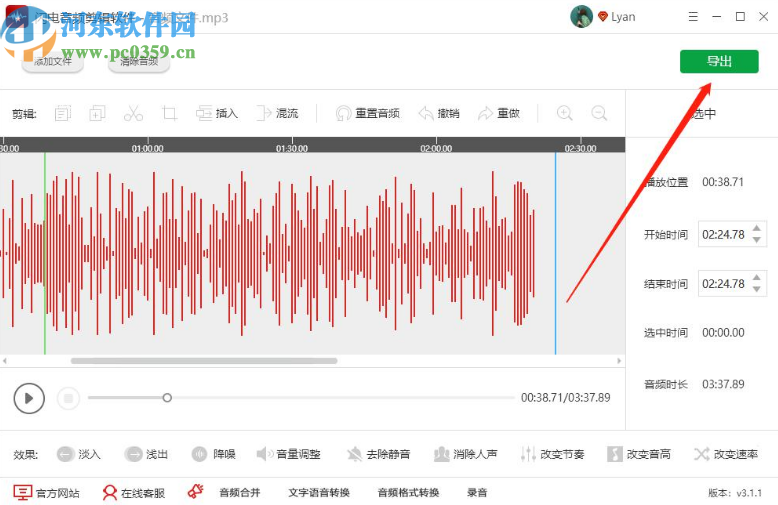This screenshot has height=505, width=778.
Task: Stop playback with the stop button
Action: point(68,398)
